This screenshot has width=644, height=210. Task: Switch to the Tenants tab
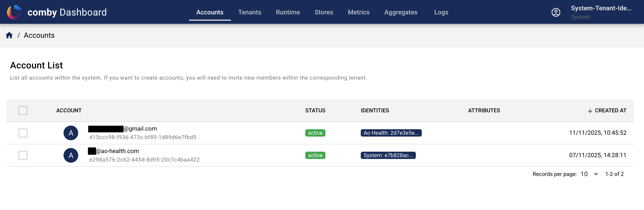250,12
